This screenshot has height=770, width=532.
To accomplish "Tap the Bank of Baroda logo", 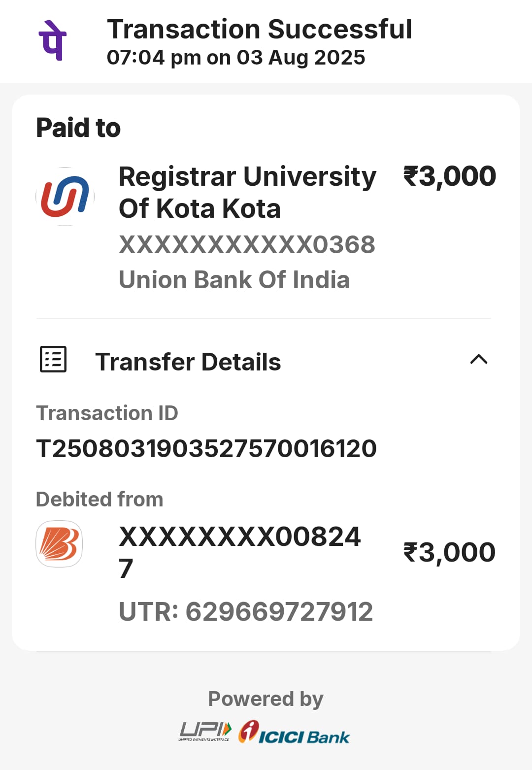I will pyautogui.click(x=59, y=544).
